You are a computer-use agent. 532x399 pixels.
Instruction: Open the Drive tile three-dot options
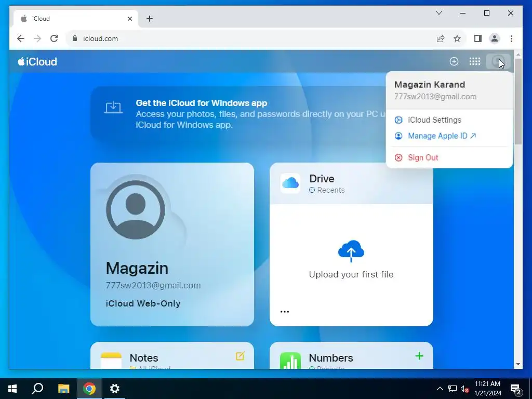[x=285, y=312]
